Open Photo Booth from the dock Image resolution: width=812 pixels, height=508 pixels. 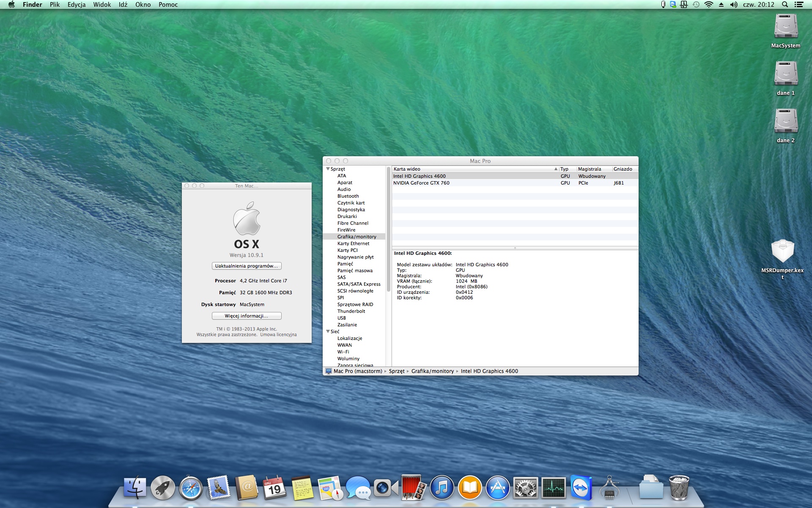(x=414, y=488)
